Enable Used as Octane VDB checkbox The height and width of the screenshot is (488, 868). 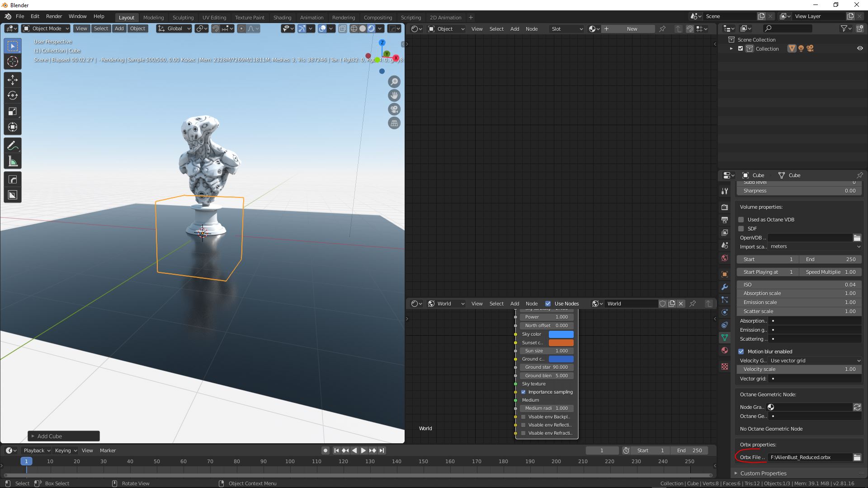741,220
